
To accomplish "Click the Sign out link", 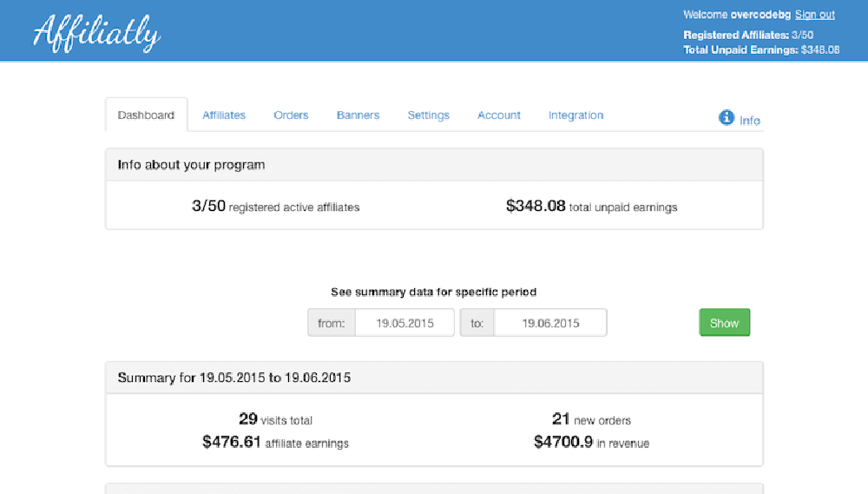I will [815, 15].
